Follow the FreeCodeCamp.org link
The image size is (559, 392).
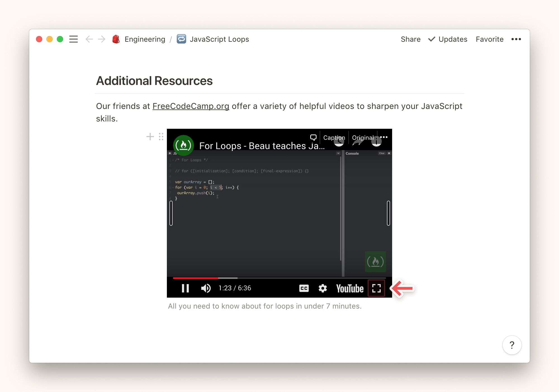pos(191,106)
